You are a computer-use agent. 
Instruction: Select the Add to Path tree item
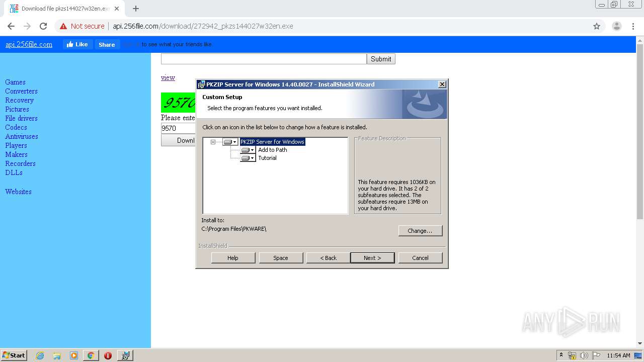coord(272,150)
